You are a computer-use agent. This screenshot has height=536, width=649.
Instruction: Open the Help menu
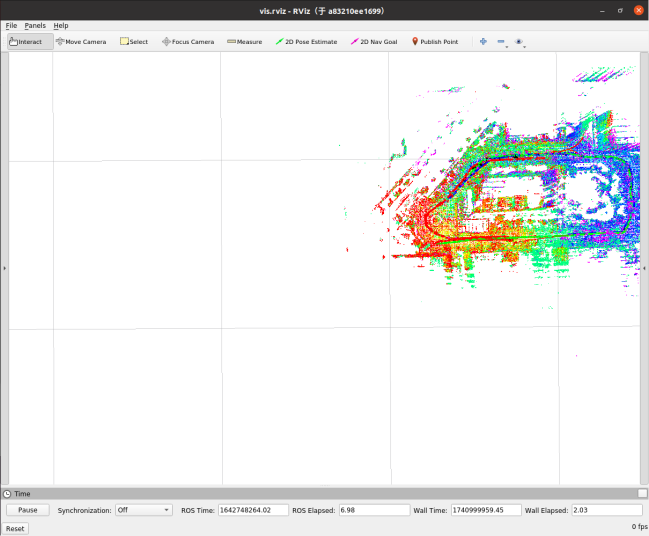(61, 26)
